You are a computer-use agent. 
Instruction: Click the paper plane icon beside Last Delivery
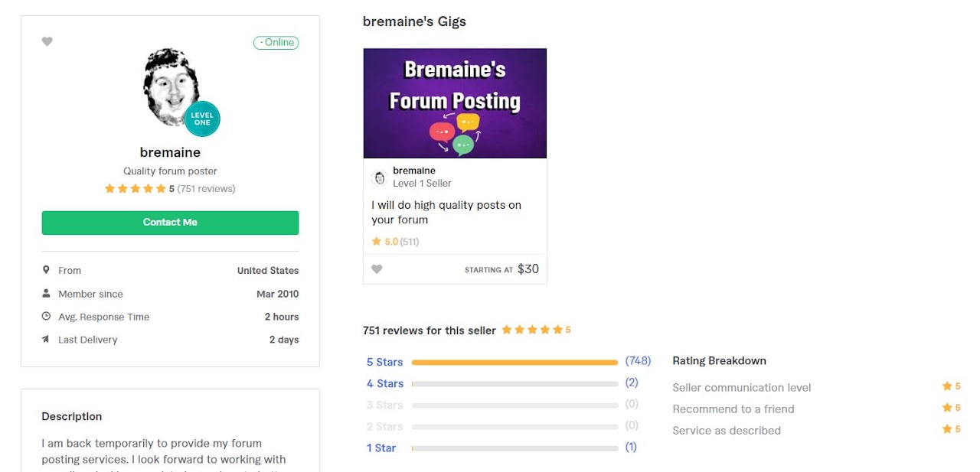[48, 339]
